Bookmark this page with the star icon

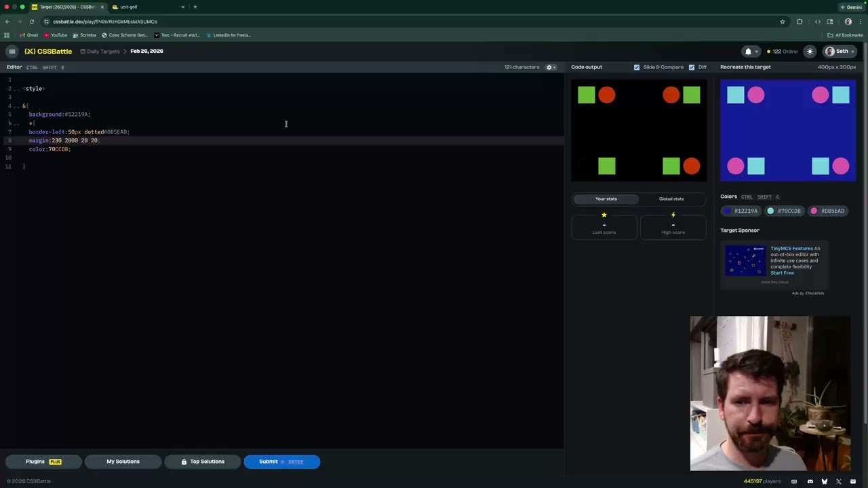783,22
